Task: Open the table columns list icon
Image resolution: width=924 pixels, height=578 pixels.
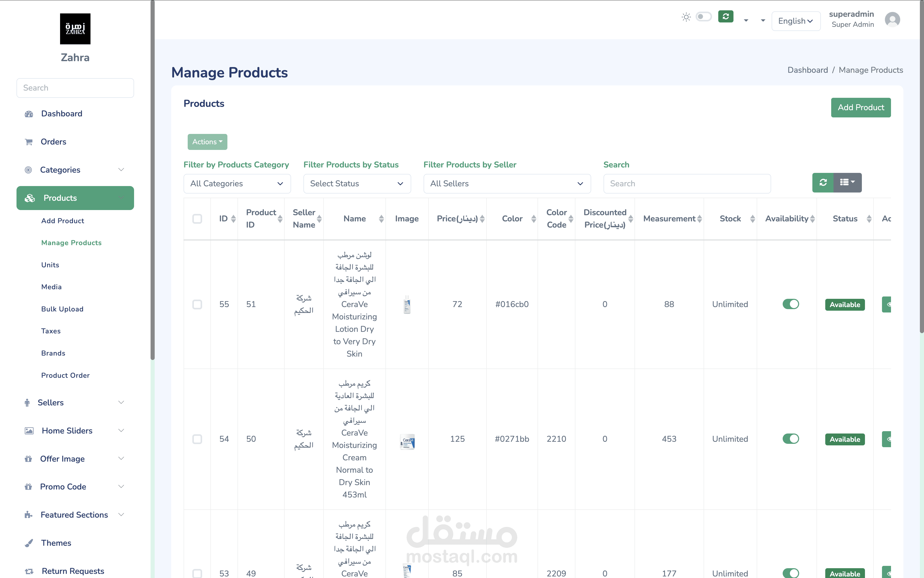Action: pyautogui.click(x=847, y=182)
